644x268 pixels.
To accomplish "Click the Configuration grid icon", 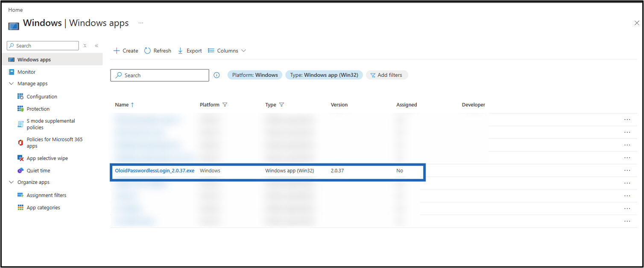I will (x=20, y=97).
